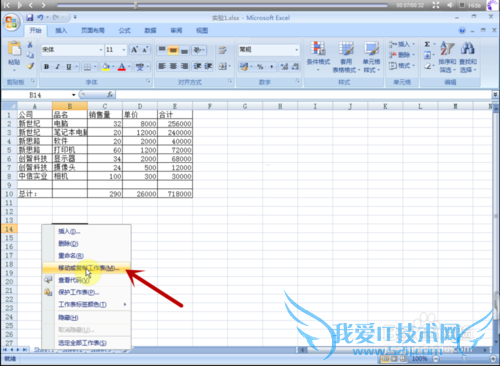Open the cell borders button
This screenshot has width=500, height=366.
pos(87,67)
